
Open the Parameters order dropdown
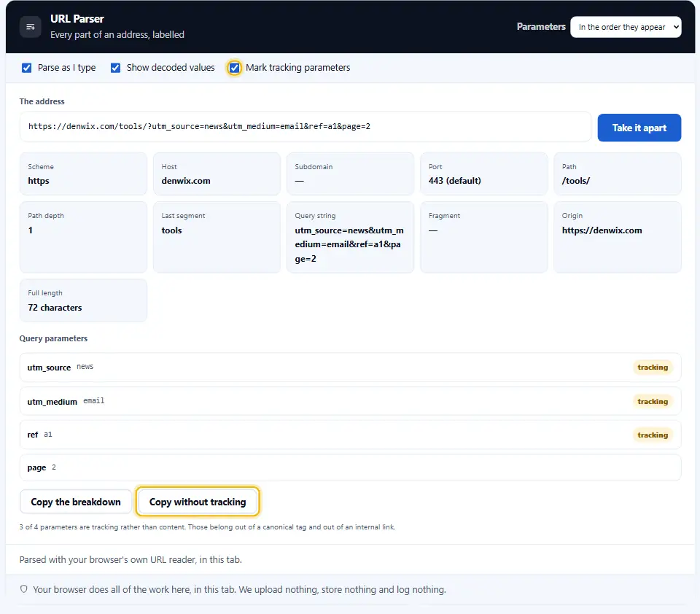pyautogui.click(x=626, y=27)
